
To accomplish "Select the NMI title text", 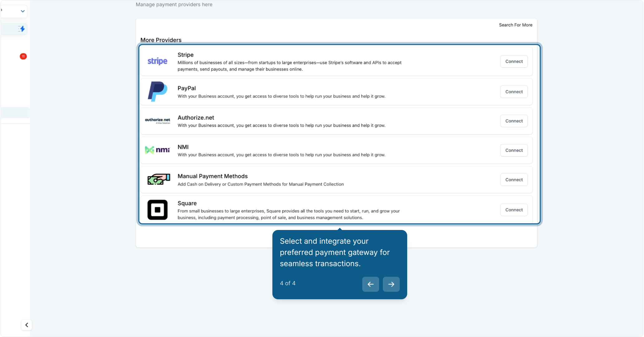I will (183, 147).
